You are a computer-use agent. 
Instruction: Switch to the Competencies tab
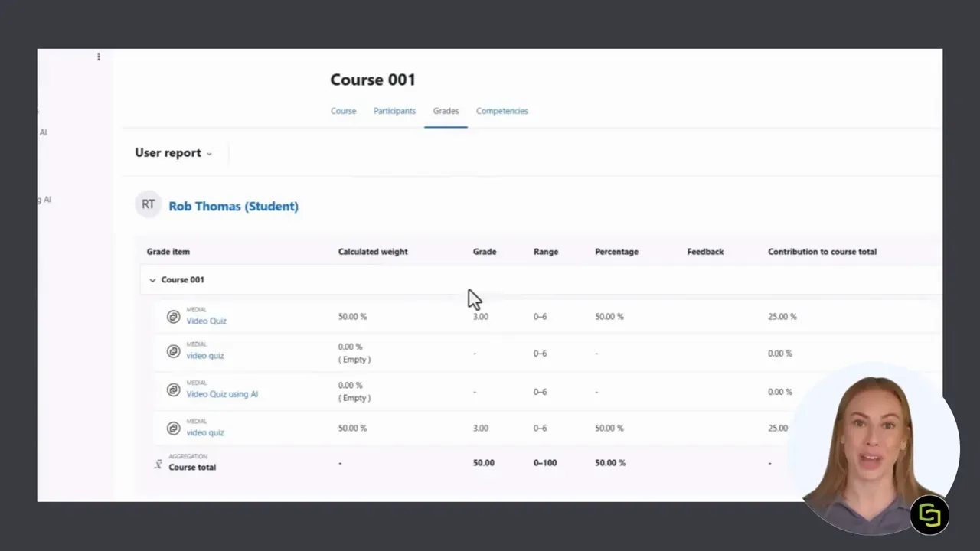(502, 111)
